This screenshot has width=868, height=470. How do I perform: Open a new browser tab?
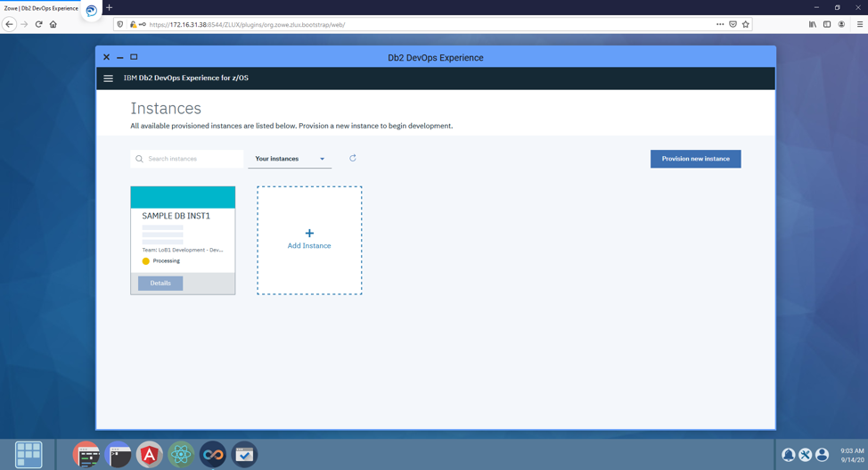click(109, 8)
